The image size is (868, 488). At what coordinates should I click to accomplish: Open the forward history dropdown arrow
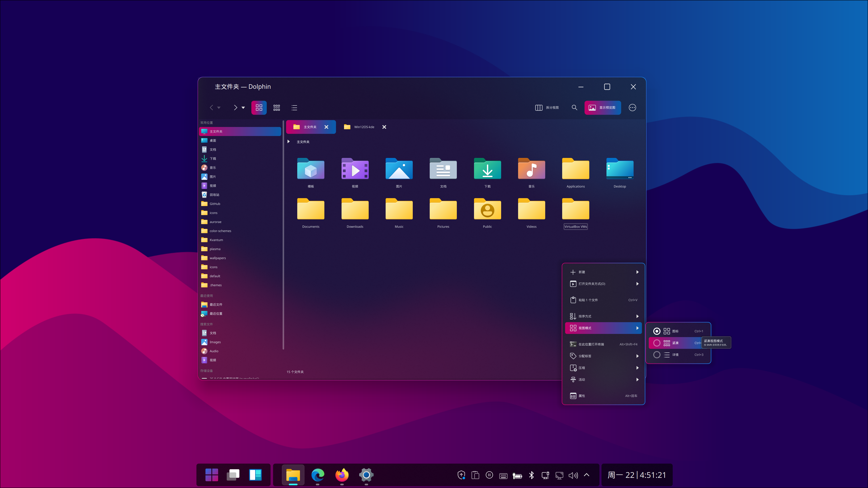[243, 108]
